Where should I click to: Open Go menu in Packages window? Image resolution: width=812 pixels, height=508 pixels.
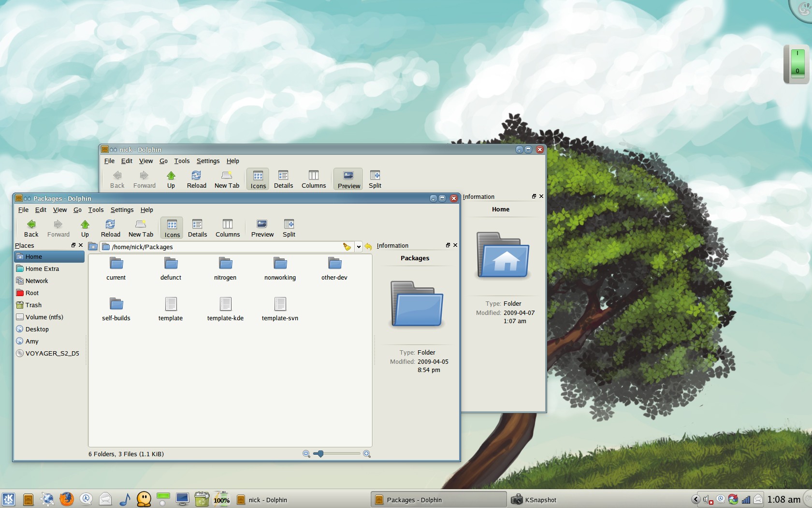pos(77,210)
